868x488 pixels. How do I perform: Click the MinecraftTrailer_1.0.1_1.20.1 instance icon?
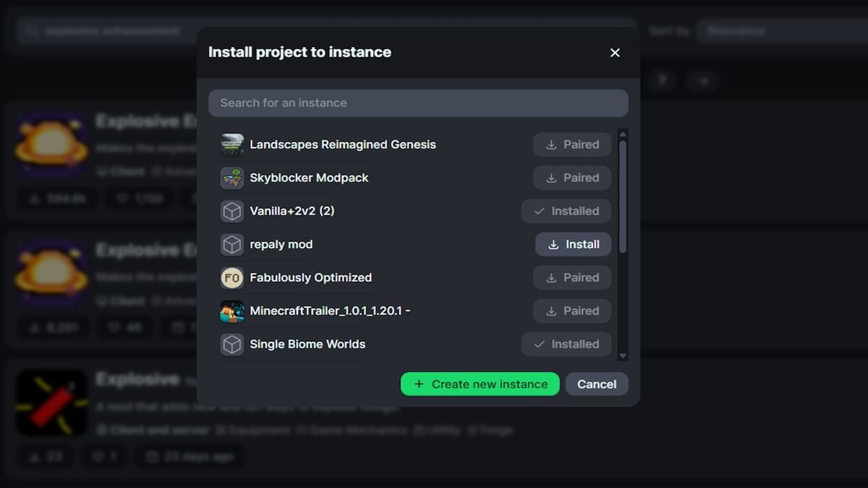(x=231, y=310)
